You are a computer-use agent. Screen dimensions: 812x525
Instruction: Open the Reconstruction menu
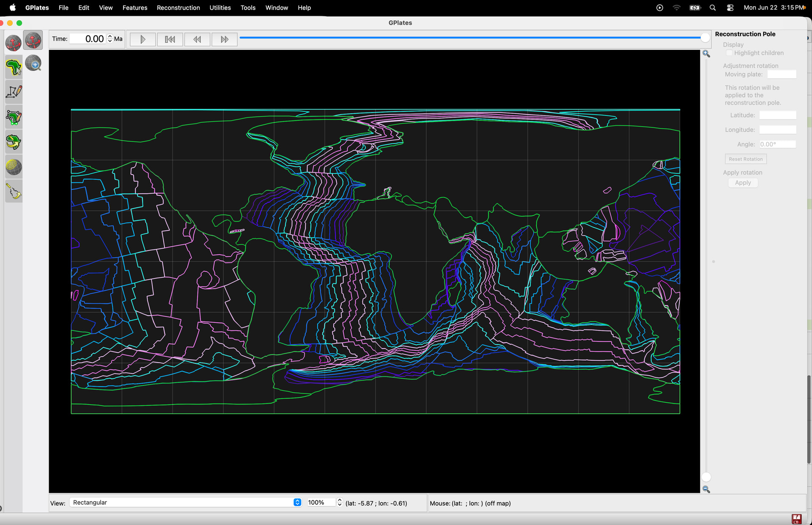coord(178,8)
